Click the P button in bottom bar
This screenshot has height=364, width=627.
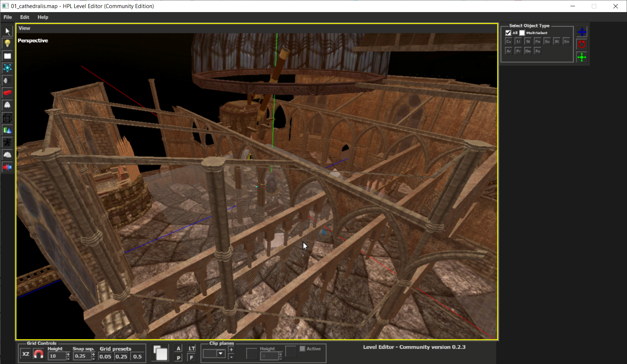click(179, 357)
